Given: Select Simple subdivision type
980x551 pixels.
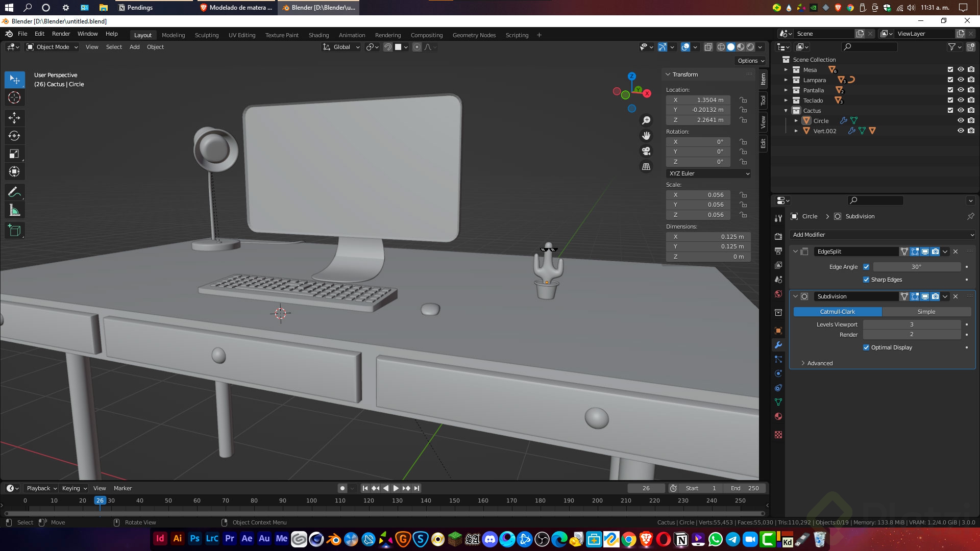Looking at the screenshot, I should [926, 312].
